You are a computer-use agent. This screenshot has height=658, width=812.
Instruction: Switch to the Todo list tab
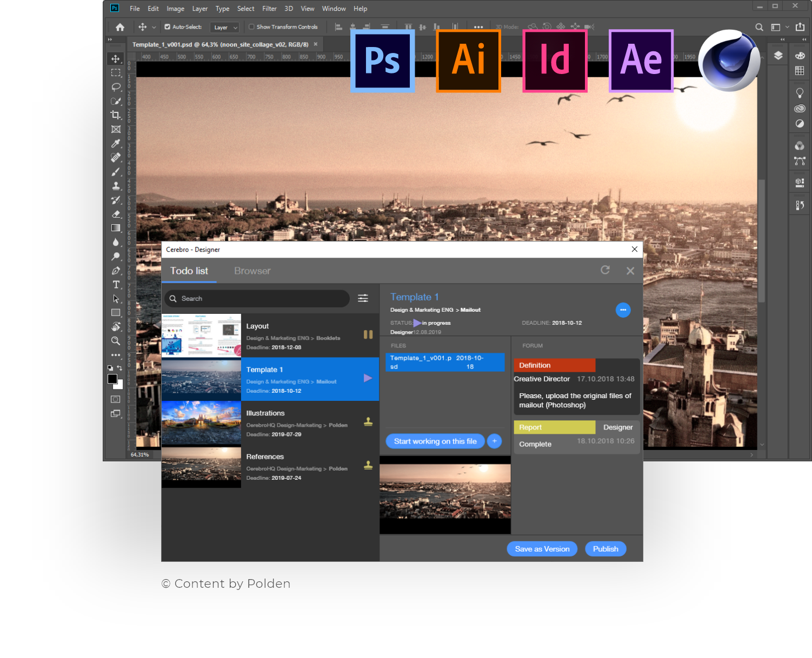click(x=189, y=271)
